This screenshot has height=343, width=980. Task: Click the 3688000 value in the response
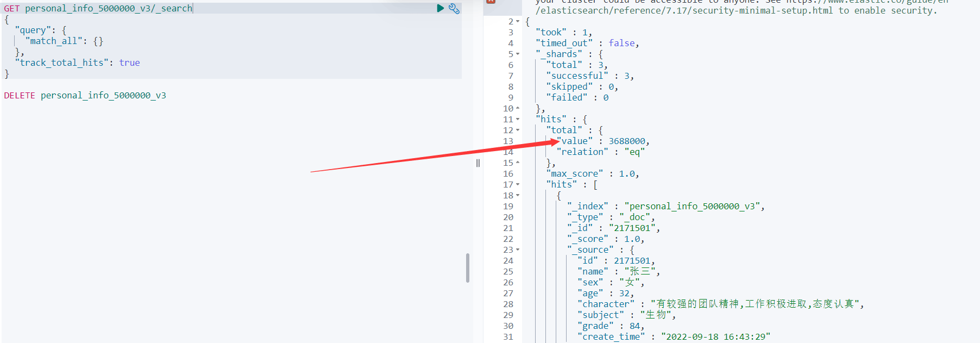click(627, 141)
